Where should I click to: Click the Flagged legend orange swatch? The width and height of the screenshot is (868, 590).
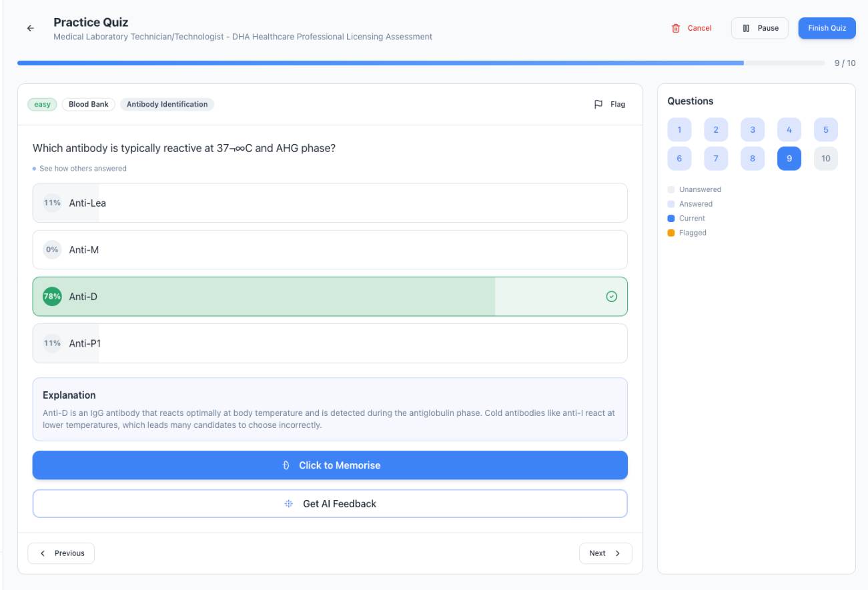671,233
